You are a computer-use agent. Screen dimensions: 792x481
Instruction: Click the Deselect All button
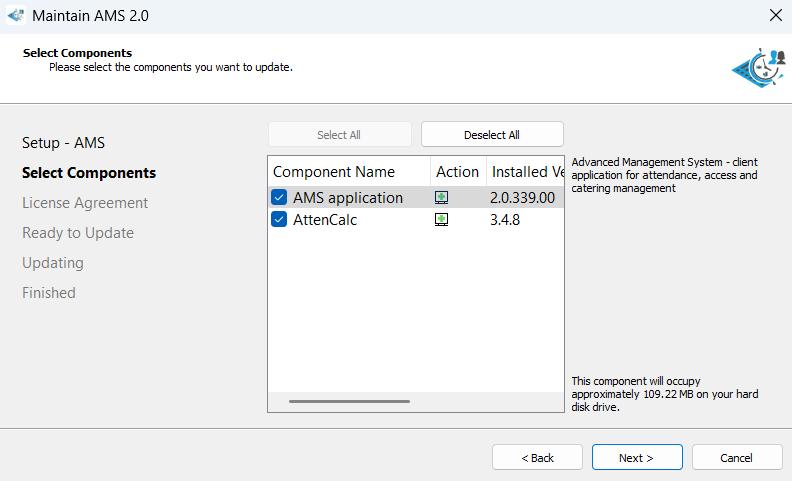point(492,135)
